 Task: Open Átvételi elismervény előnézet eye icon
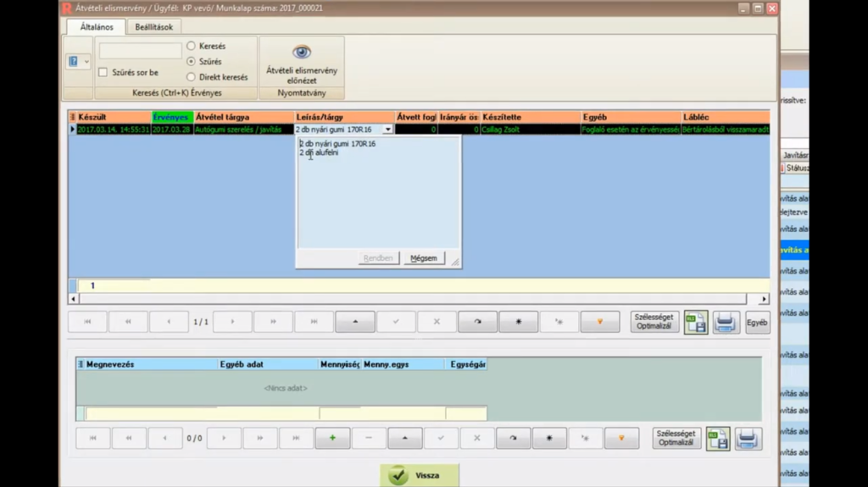[301, 53]
